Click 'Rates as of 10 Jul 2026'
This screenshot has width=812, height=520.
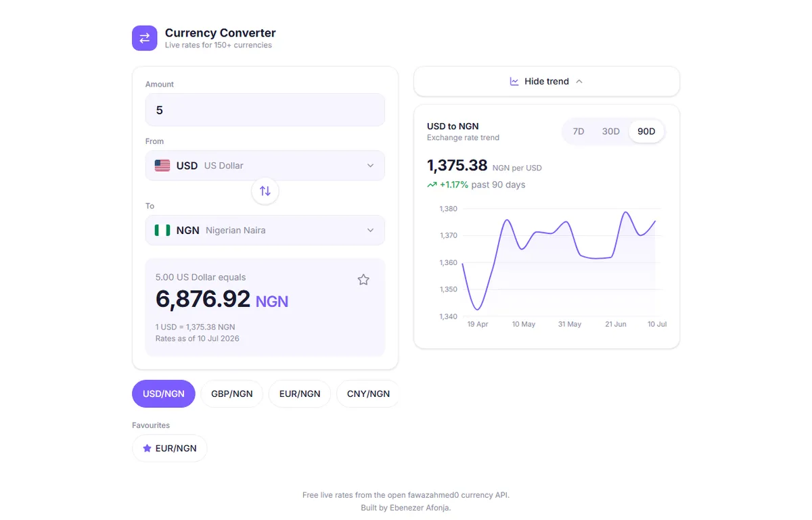198,338
